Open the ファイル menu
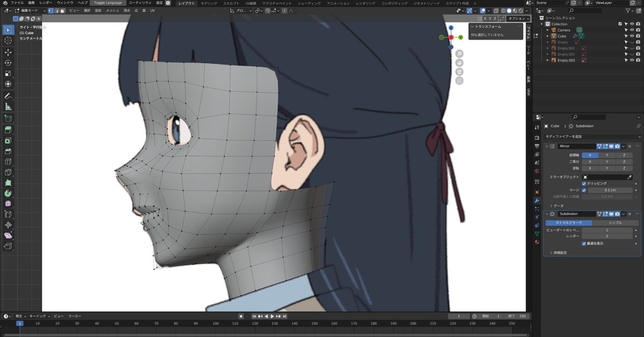644x337 pixels. click(17, 3)
